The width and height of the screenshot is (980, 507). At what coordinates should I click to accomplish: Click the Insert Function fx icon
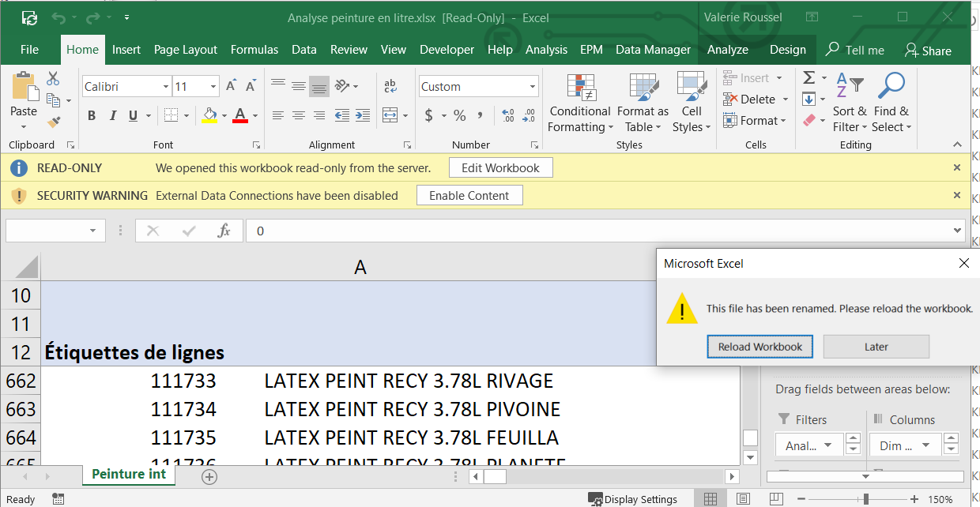[x=224, y=231]
